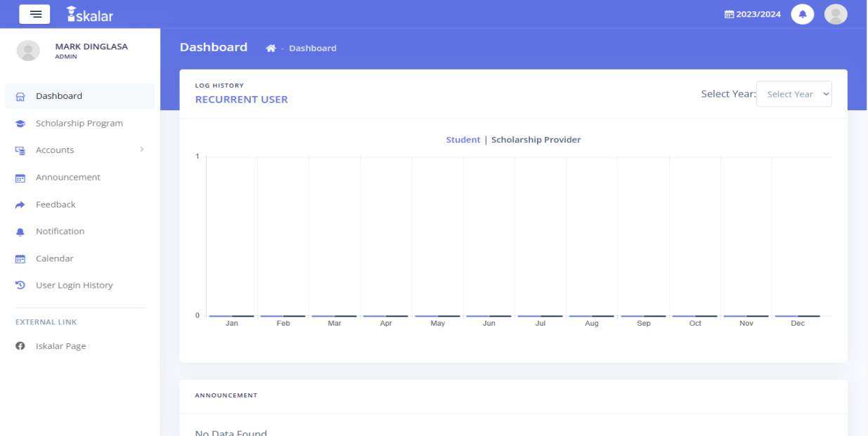Click the Accounts sidebar icon
Viewport: 868px width, 436px height.
[19, 150]
